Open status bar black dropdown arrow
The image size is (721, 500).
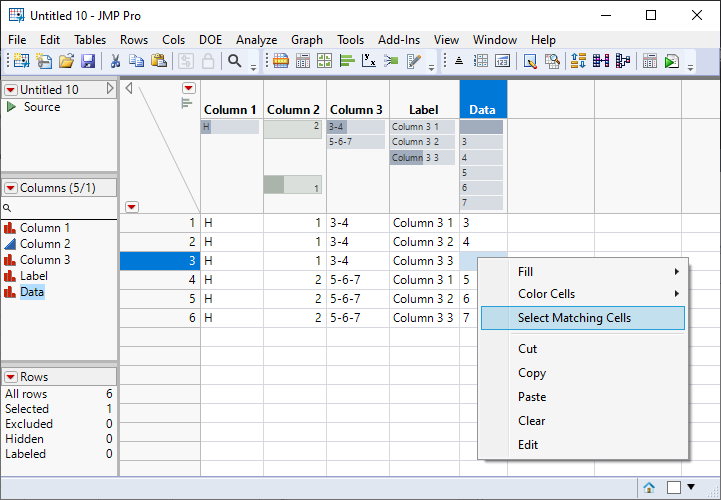tap(691, 487)
